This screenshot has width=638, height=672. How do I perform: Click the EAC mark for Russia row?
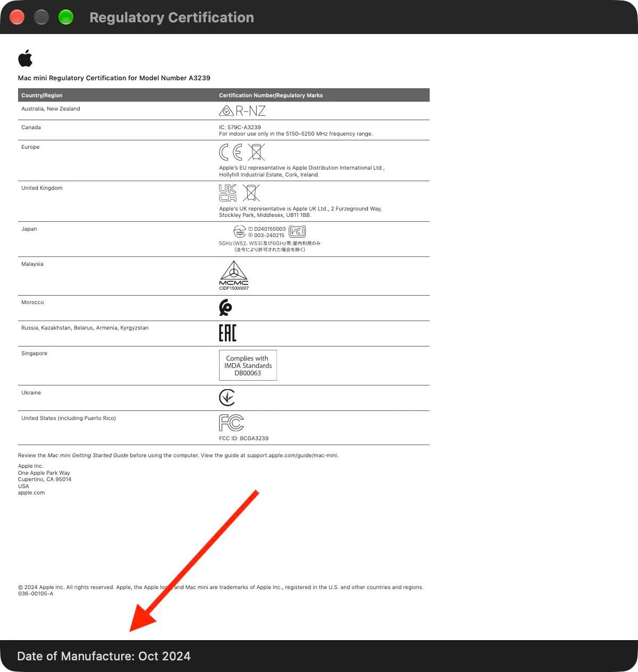tap(228, 333)
